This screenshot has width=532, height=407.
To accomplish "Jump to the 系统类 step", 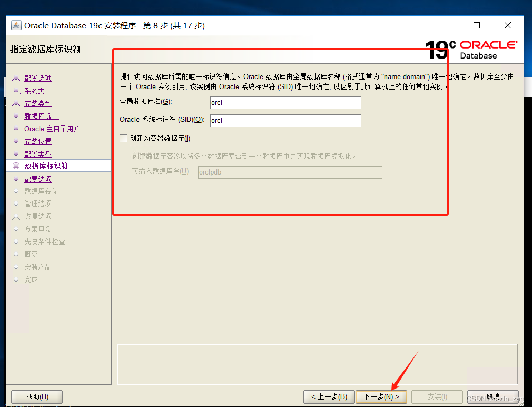I will [x=35, y=91].
